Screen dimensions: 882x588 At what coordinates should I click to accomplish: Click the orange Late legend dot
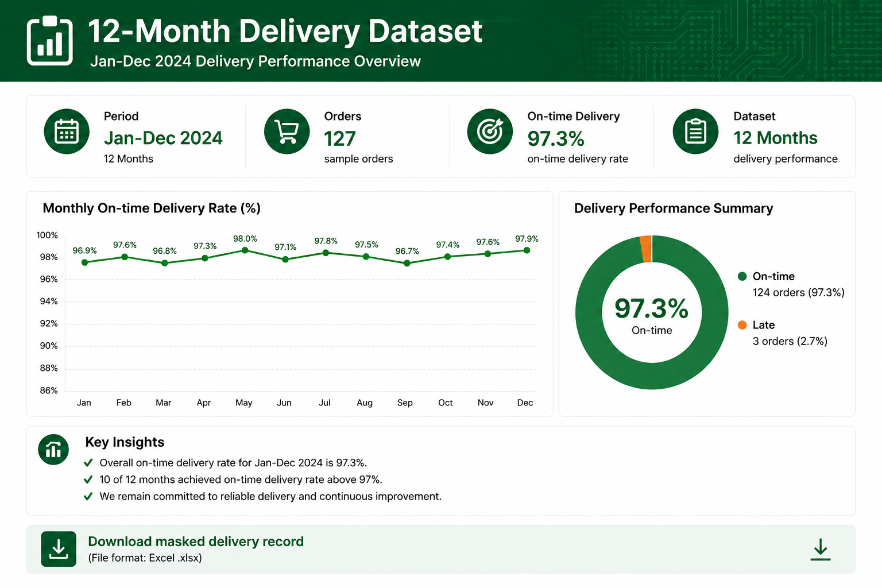(742, 325)
